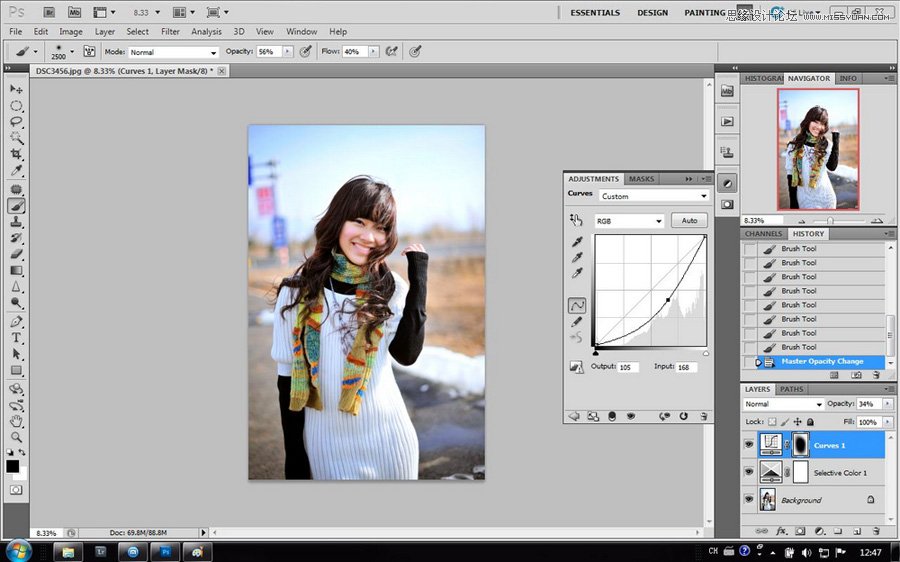Open the Curves preset dropdown showing Custom
This screenshot has height=562, width=900.
click(x=654, y=196)
